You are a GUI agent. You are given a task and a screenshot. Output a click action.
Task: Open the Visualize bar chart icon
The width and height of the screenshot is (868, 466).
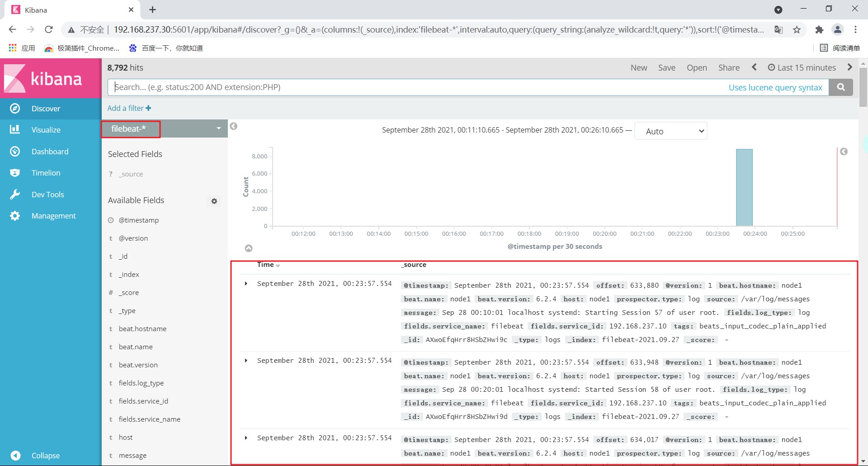coord(15,130)
